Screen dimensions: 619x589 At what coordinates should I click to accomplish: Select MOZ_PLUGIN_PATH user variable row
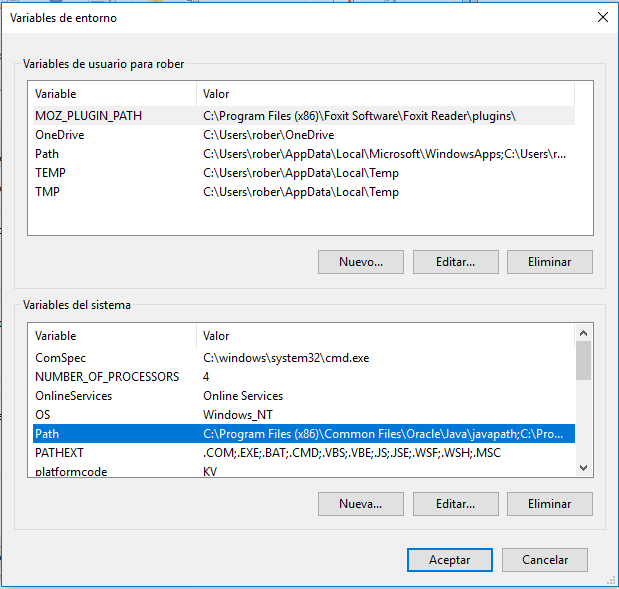(x=304, y=116)
